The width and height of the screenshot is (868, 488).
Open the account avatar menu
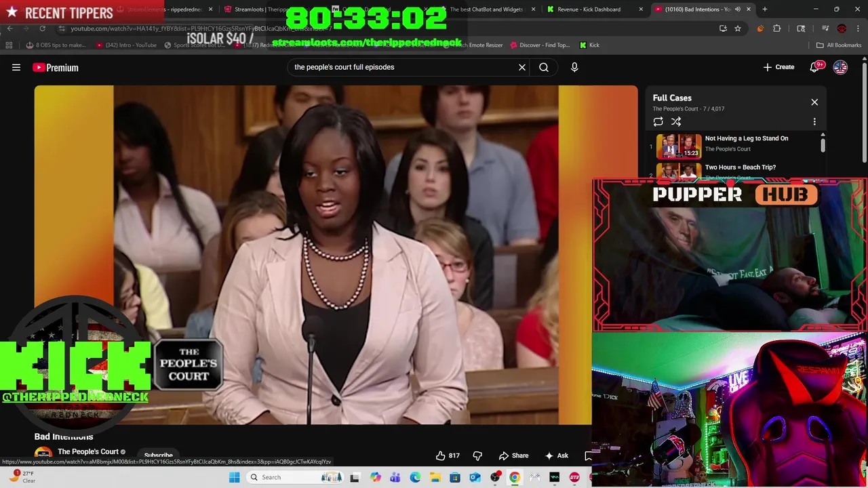click(840, 67)
